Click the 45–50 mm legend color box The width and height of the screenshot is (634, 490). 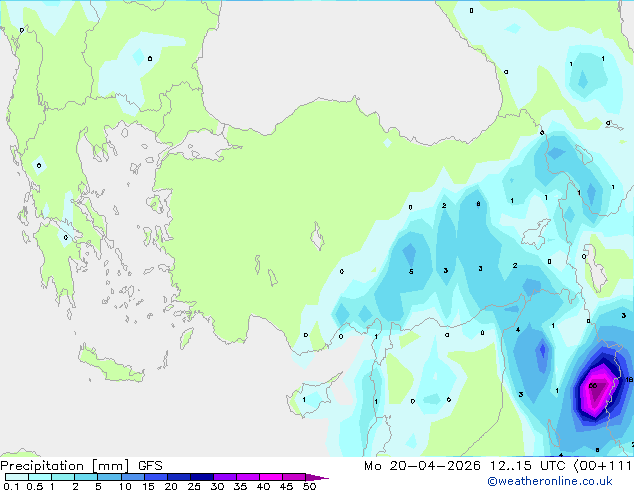294,477
